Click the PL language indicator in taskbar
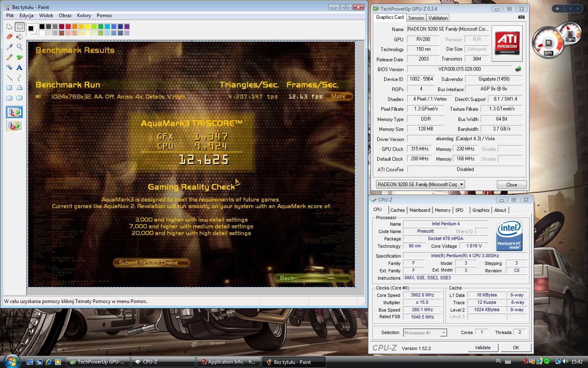 499,361
